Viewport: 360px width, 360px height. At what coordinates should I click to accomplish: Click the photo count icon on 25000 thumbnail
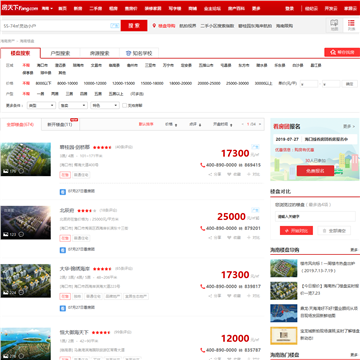(x=6, y=234)
